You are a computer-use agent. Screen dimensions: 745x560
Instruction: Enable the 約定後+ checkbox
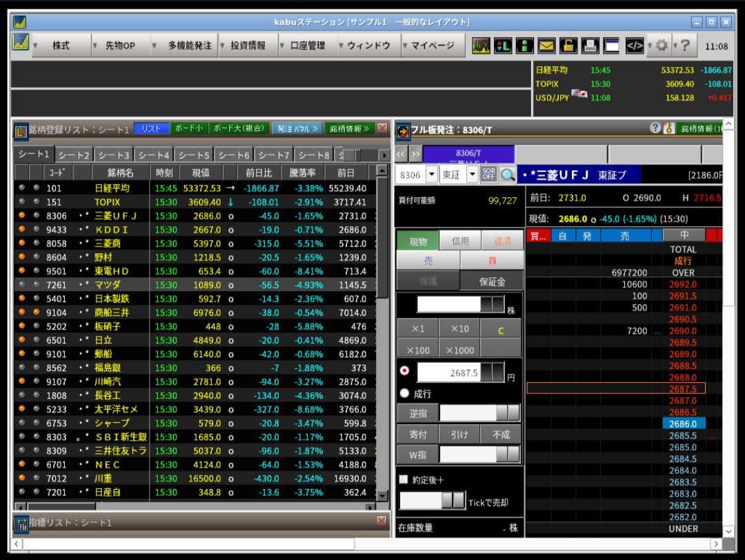coord(404,479)
